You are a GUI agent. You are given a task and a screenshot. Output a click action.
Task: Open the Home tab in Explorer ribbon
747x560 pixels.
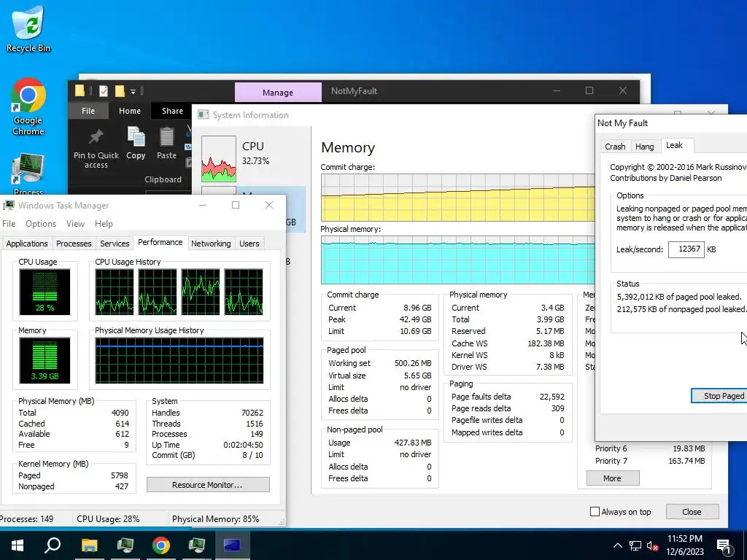click(130, 111)
